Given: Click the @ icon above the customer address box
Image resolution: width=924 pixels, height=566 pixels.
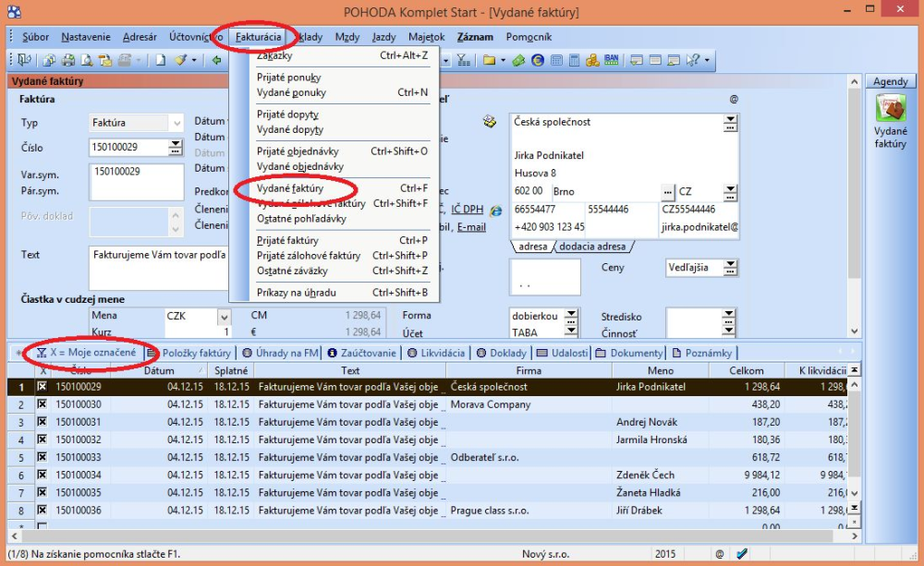Looking at the screenshot, I should point(734,99).
